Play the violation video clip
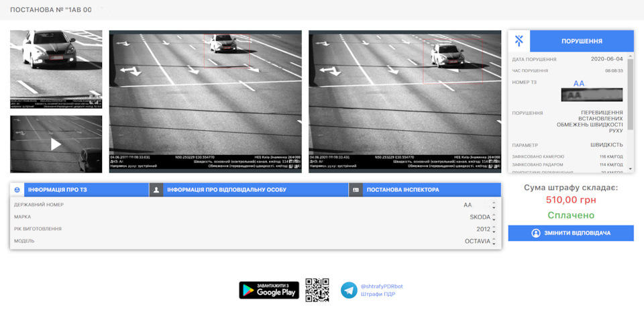Screen dimensions: 644x310 (x=56, y=144)
